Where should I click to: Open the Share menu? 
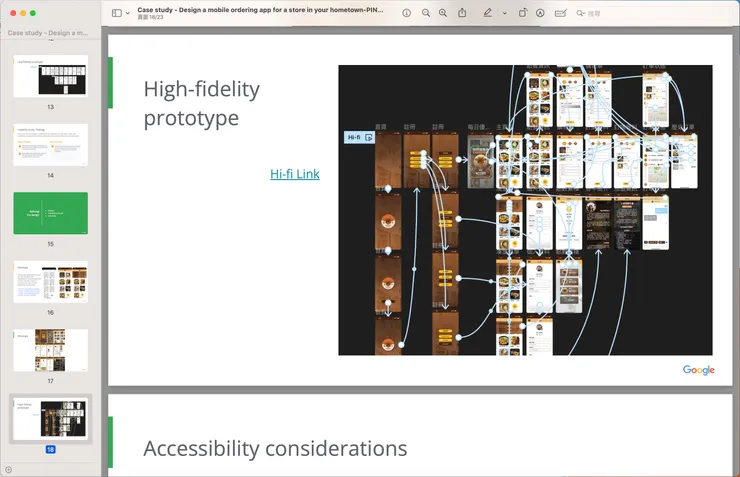(462, 13)
